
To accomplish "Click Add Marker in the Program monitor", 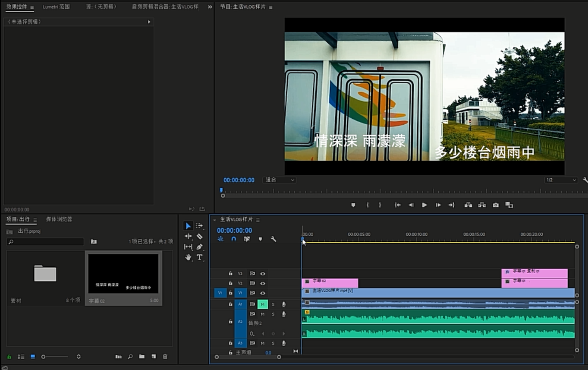I will (353, 205).
